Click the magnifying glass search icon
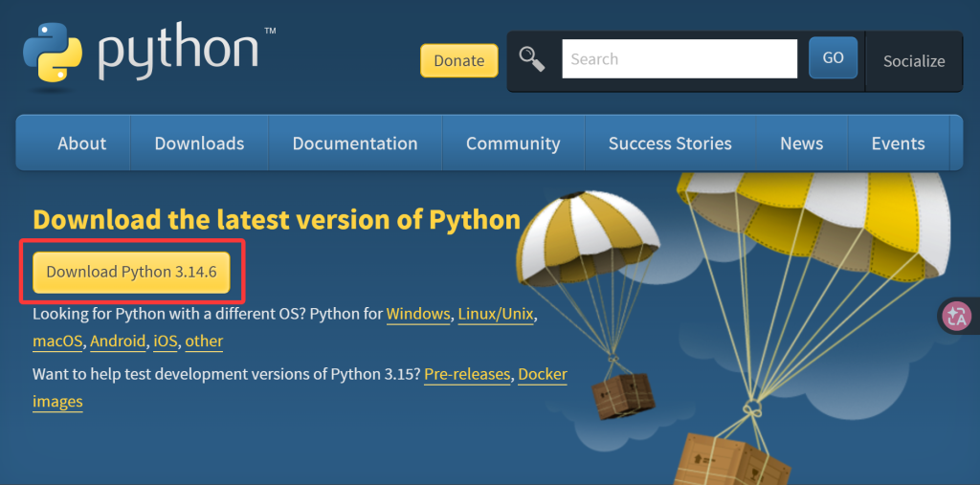Image resolution: width=980 pixels, height=485 pixels. point(532,58)
